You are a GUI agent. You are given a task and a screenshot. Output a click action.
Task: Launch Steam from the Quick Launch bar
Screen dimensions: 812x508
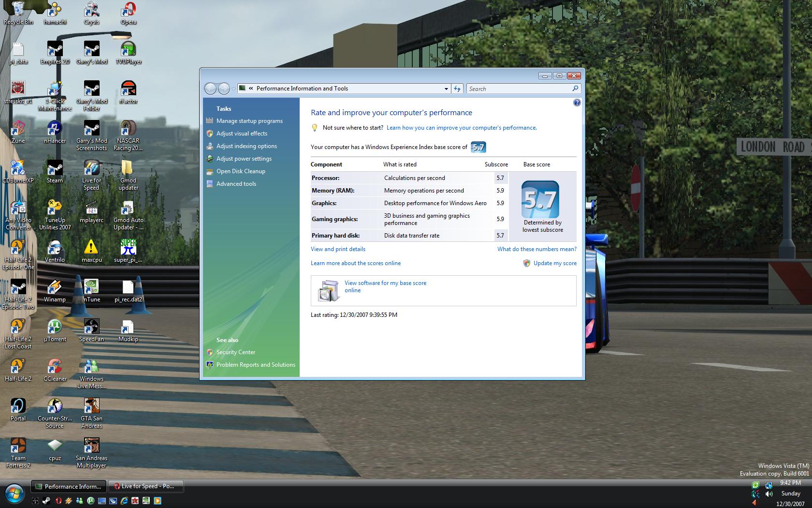[x=46, y=501]
